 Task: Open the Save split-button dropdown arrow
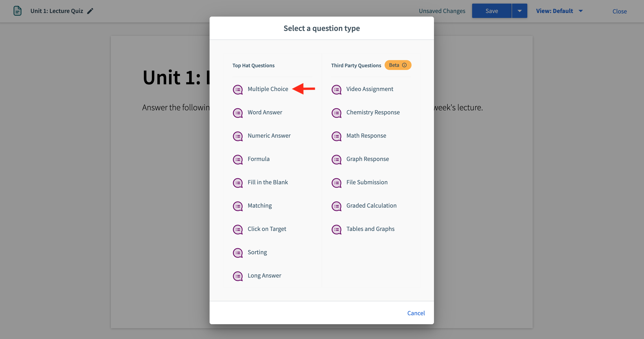click(519, 11)
